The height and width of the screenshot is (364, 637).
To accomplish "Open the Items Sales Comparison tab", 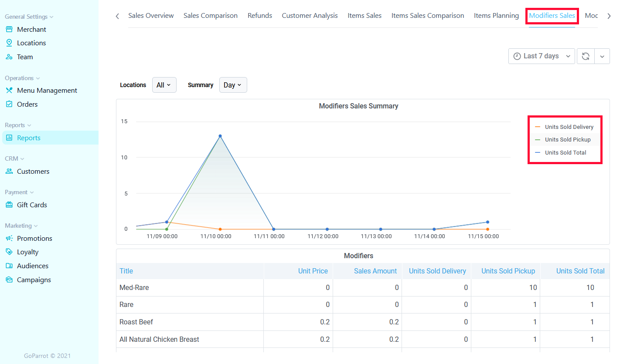I will (x=428, y=16).
